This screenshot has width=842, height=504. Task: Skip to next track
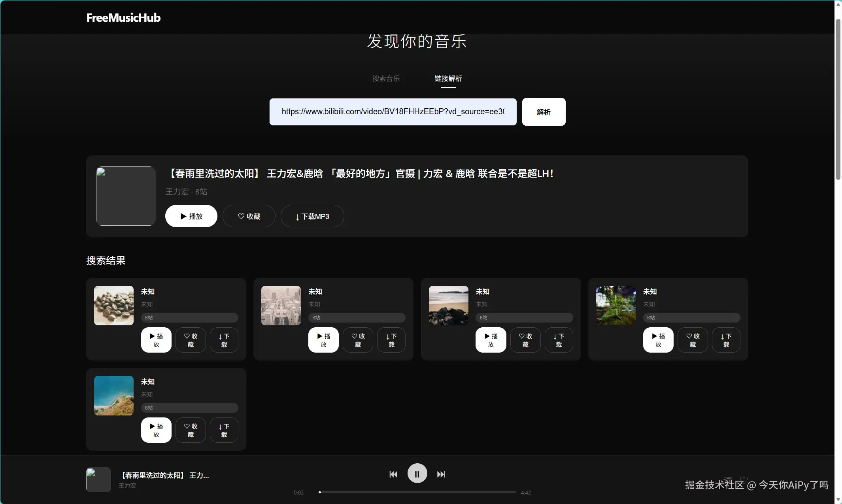441,474
